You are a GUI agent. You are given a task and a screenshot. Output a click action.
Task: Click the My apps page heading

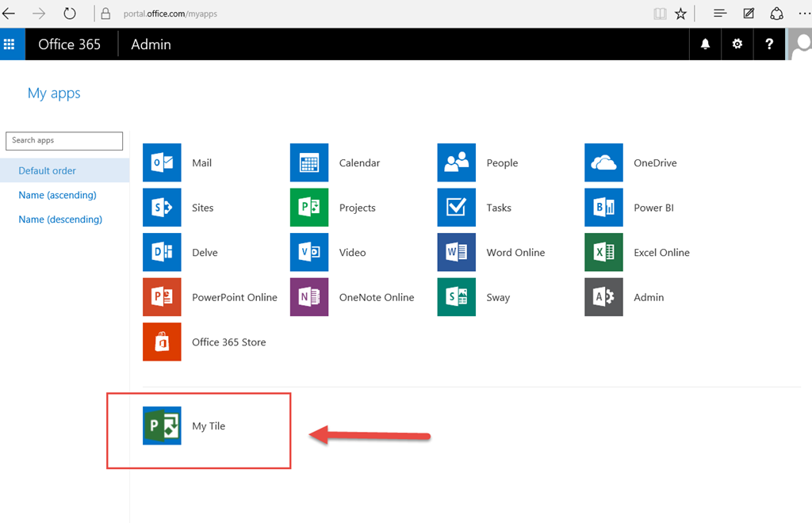pos(54,94)
